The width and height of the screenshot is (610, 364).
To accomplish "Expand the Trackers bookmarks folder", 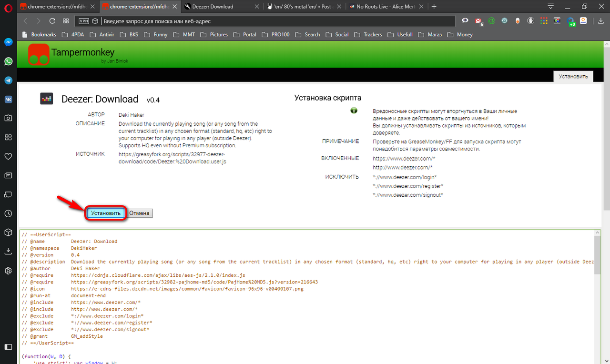I will (368, 34).
